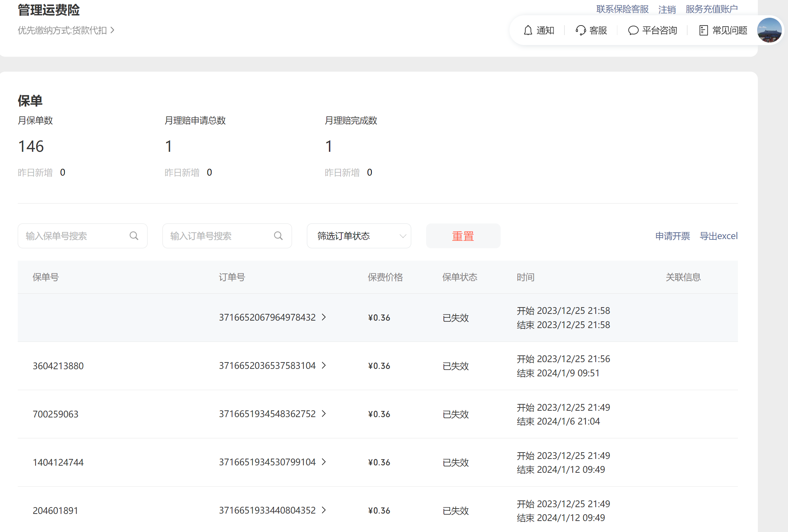The image size is (788, 532).
Task: Open the filter order status dropdown
Action: [x=359, y=236]
